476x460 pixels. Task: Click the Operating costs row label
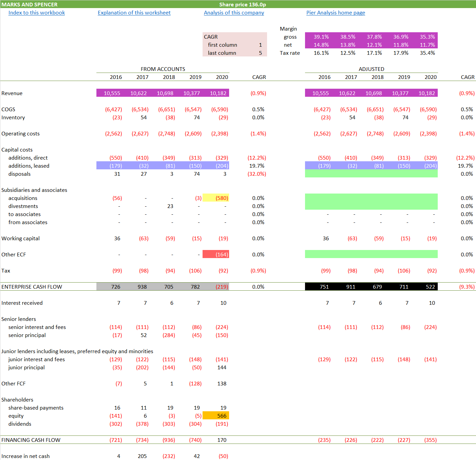pyautogui.click(x=20, y=134)
